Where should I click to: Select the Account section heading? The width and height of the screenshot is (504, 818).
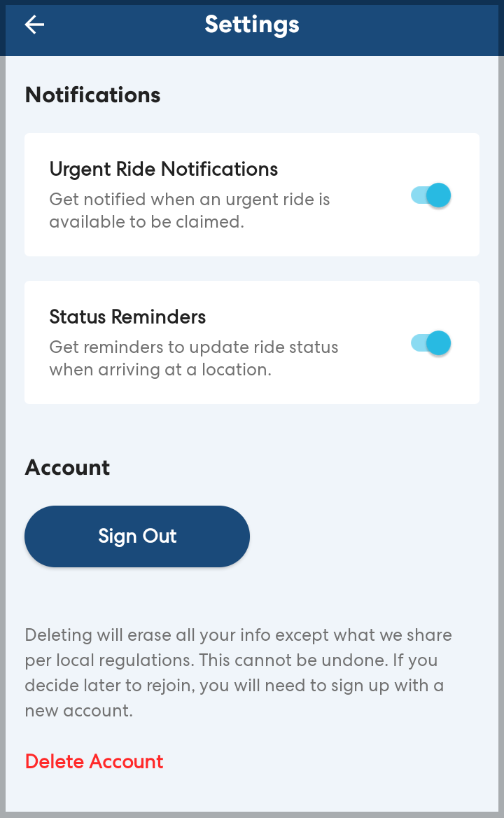click(67, 468)
